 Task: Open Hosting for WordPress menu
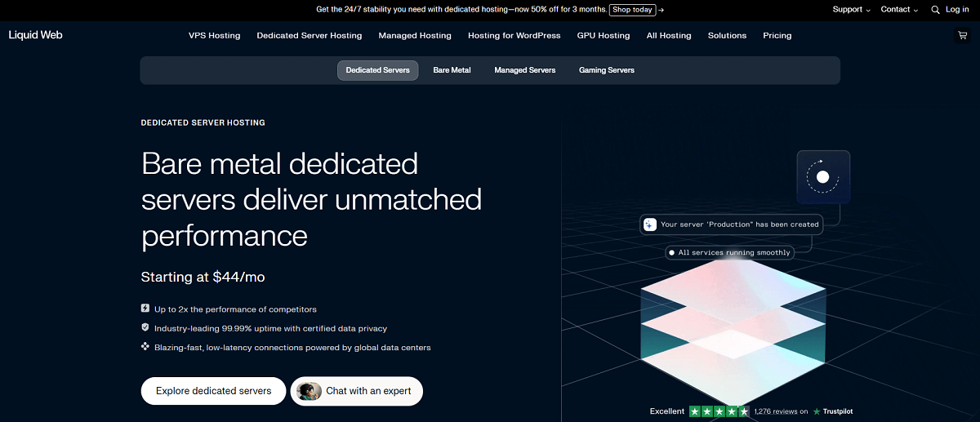(514, 36)
